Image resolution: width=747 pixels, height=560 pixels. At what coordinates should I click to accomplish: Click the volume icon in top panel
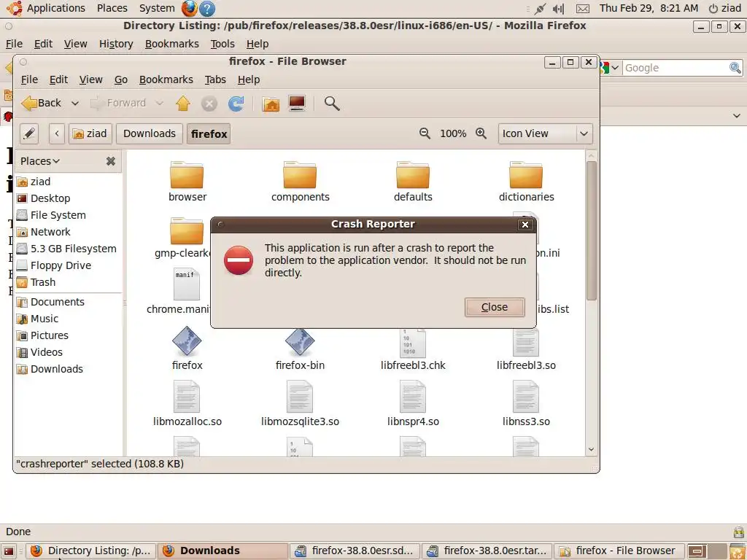[558, 9]
